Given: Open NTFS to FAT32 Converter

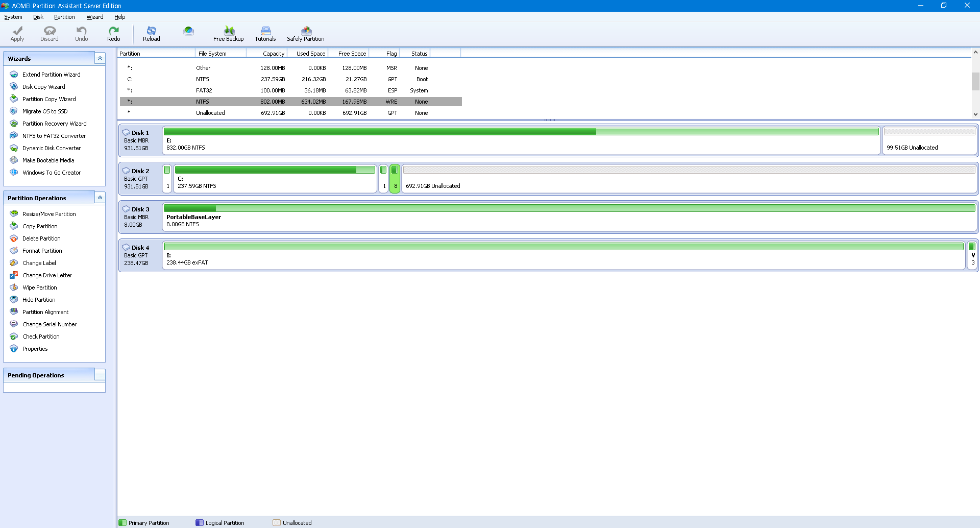Looking at the screenshot, I should tap(54, 136).
